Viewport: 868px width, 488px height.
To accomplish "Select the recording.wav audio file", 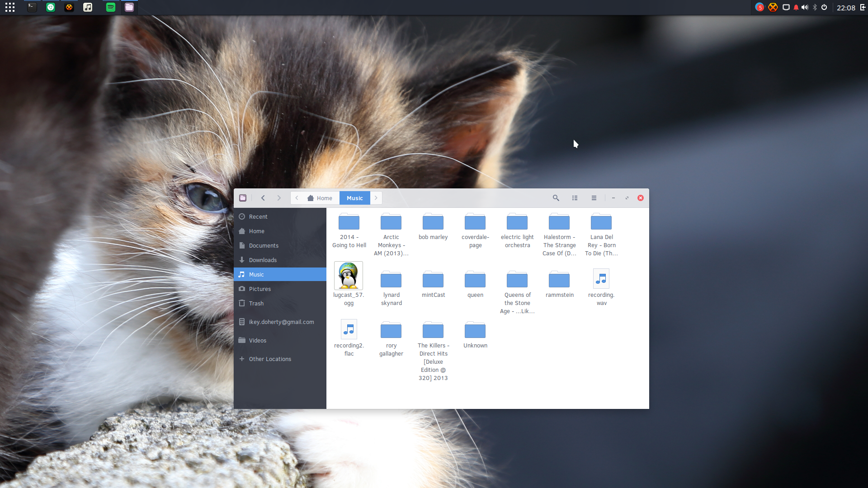I will [x=601, y=279].
